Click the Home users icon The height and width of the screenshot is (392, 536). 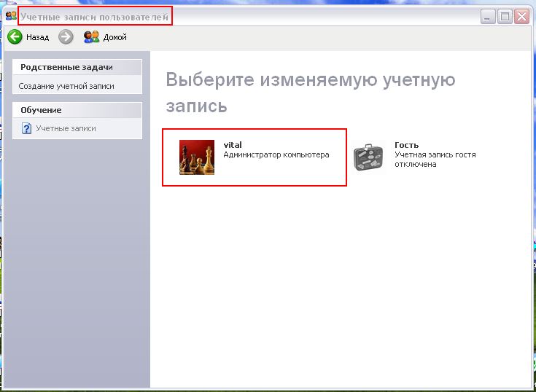pos(91,37)
